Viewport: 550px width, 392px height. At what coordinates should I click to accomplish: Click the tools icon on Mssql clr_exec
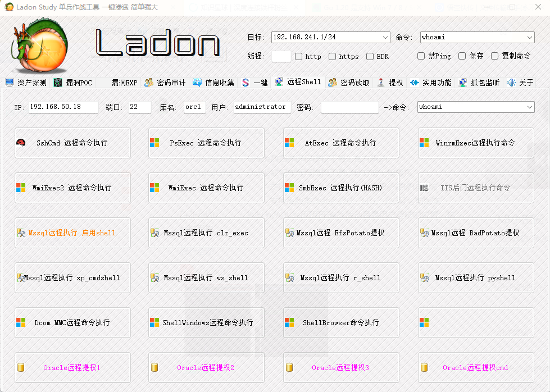point(154,233)
